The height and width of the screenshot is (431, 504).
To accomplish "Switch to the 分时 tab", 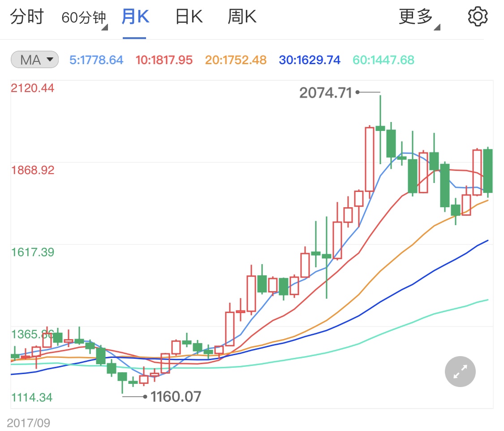I will [27, 17].
